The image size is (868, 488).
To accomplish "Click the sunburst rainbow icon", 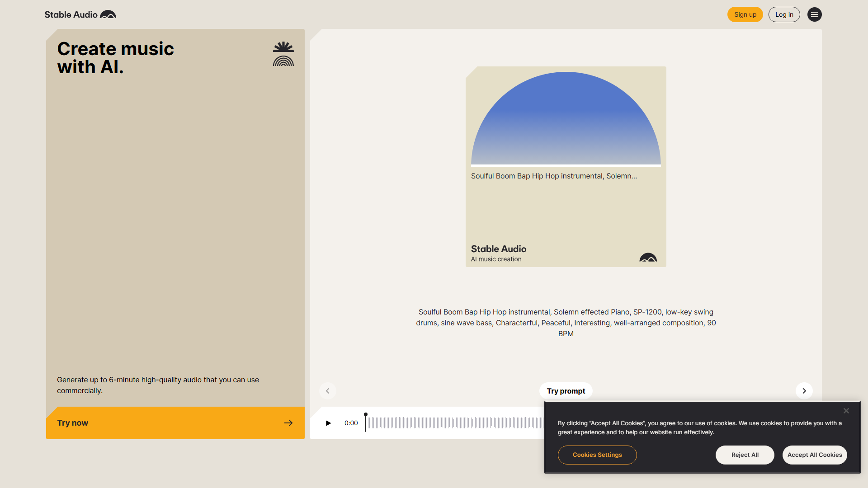I will [283, 54].
